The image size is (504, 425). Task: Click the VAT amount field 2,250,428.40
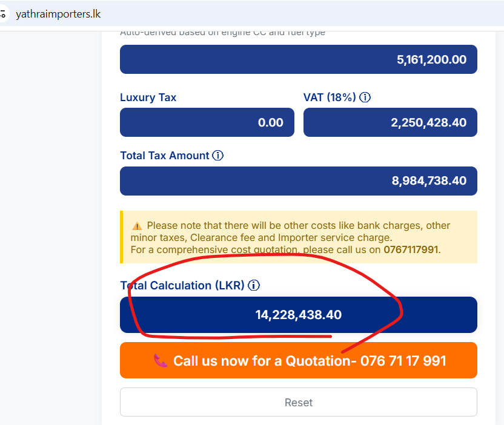(x=390, y=122)
